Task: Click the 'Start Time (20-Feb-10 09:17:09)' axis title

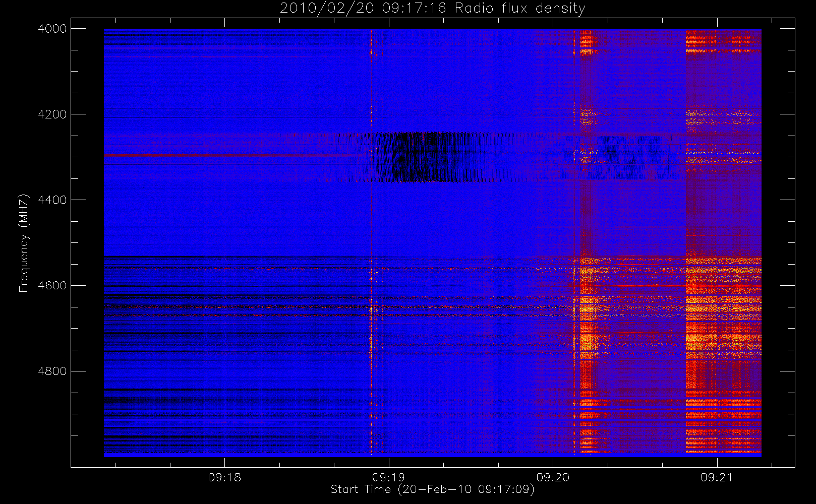Action: point(432,489)
